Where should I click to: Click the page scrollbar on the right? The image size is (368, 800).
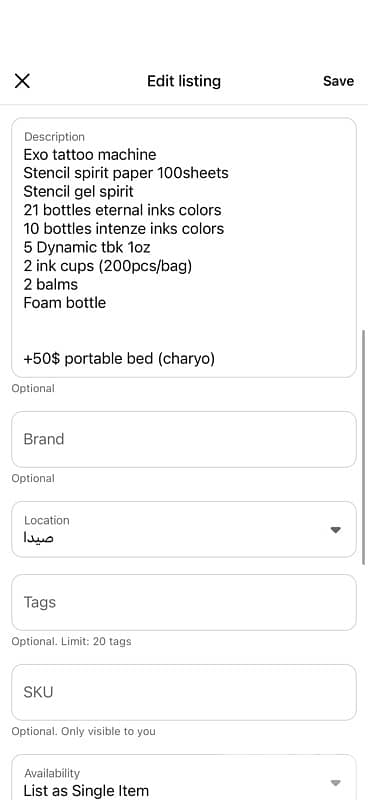[363, 446]
